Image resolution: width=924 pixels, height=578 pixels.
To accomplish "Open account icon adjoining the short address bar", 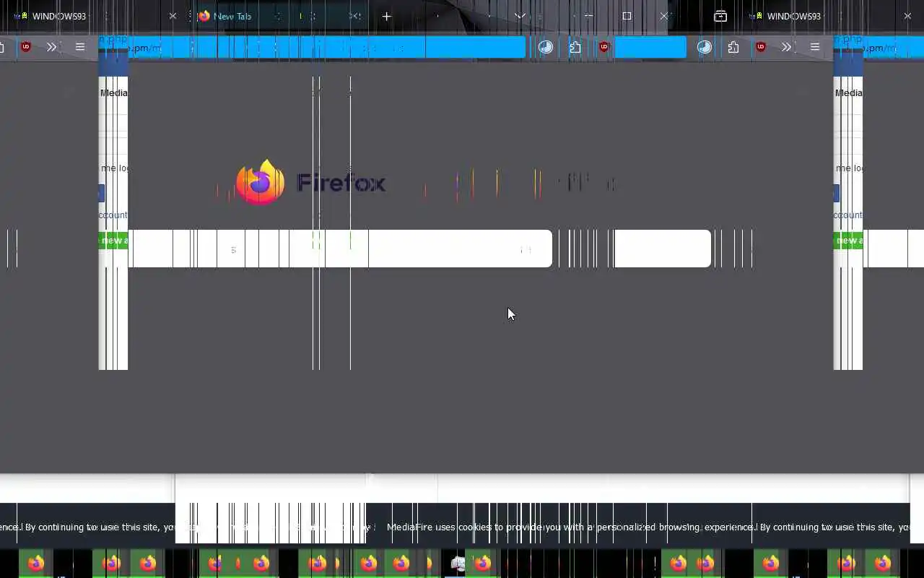I will tap(705, 48).
